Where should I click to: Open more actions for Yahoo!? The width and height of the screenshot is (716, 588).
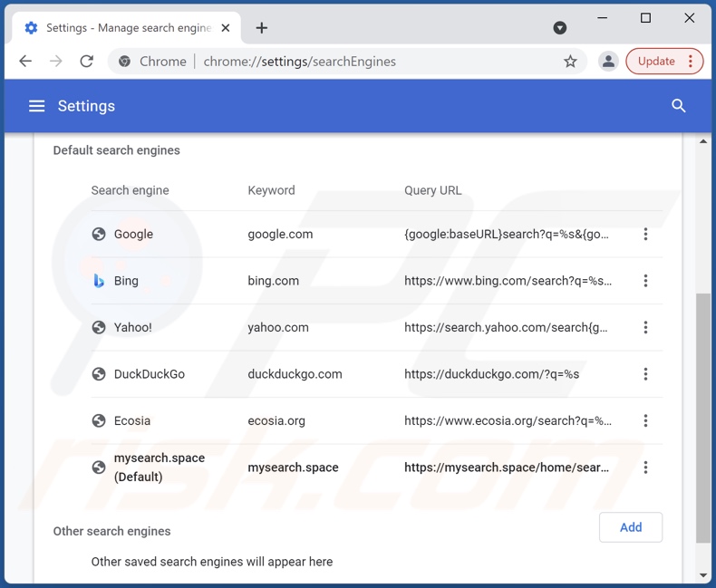coord(645,327)
